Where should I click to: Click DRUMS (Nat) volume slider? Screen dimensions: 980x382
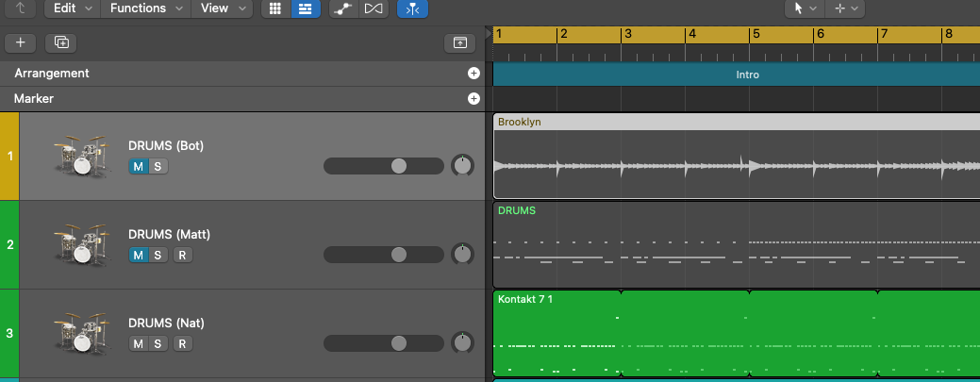coord(384,343)
